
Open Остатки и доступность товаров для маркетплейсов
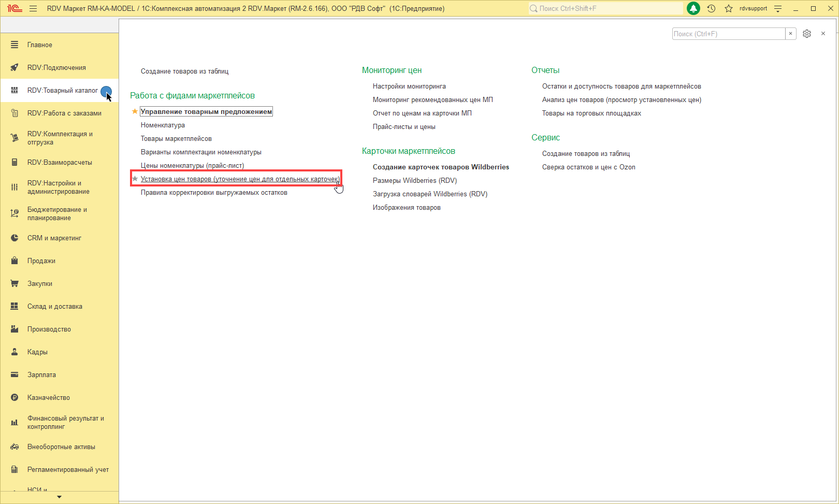(621, 86)
